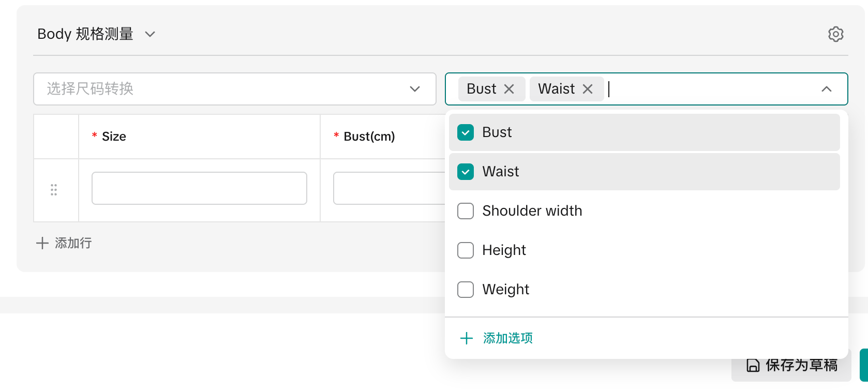
Task: Check the Height checkbox
Action: pos(466,250)
